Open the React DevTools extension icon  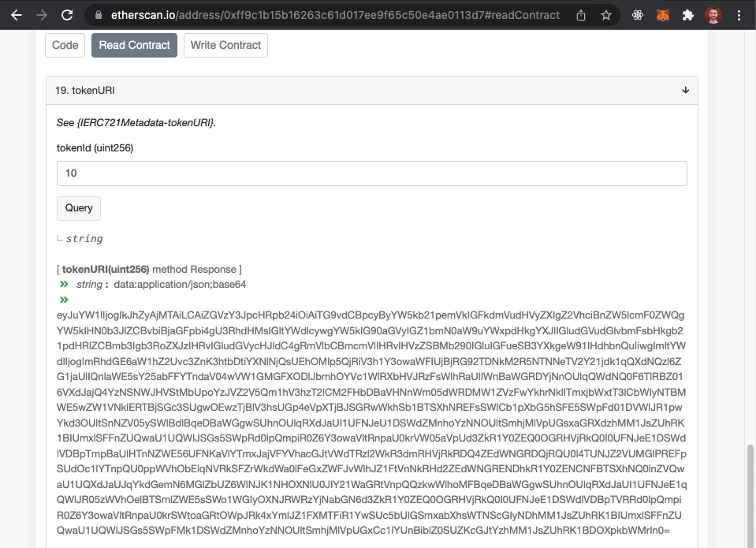pos(638,15)
